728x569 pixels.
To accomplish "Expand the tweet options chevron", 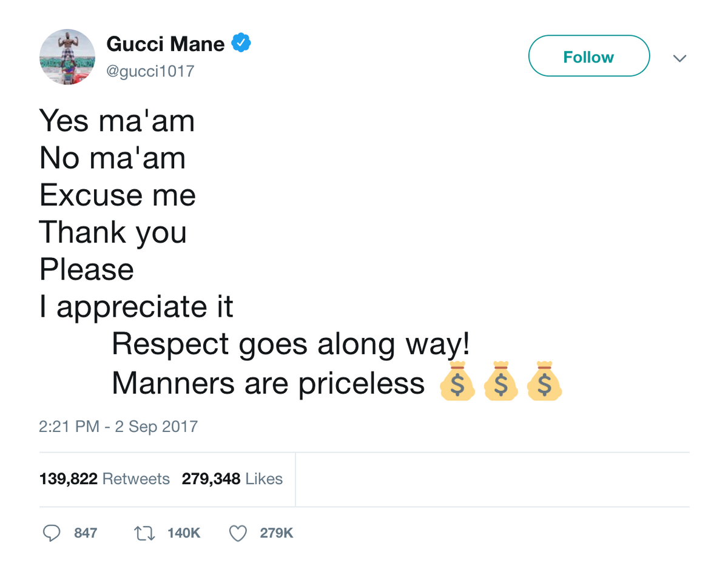I will [x=680, y=58].
